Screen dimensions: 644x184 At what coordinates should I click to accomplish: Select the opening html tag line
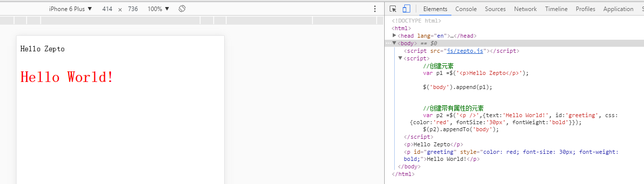coord(401,28)
